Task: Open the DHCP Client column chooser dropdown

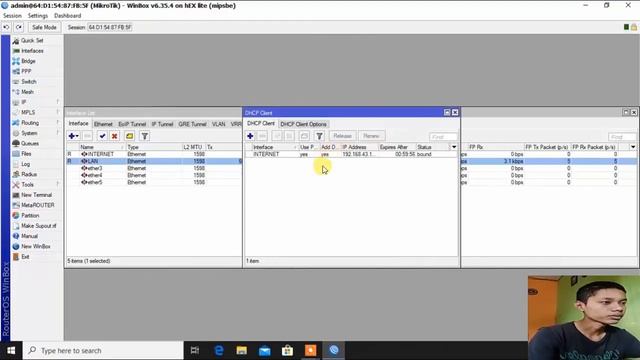Action: click(454, 147)
